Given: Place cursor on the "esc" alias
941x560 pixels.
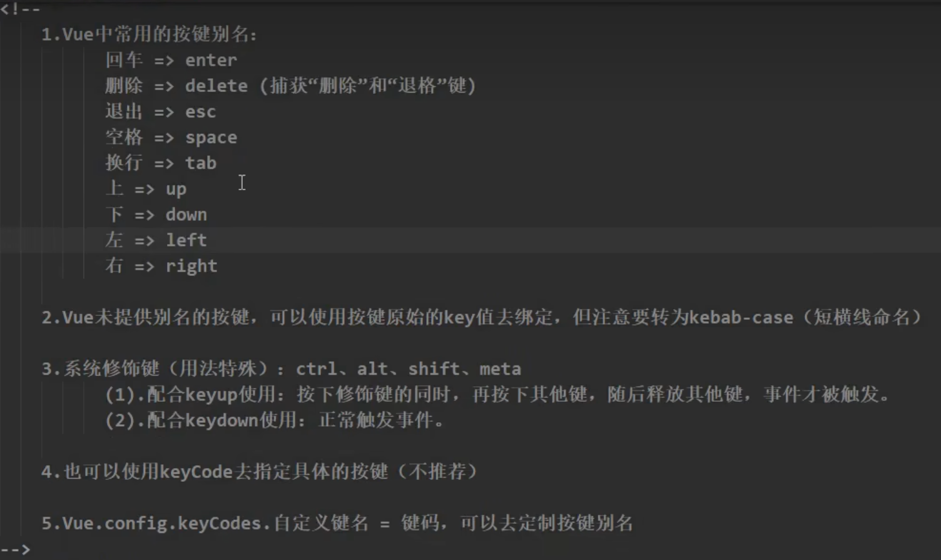Looking at the screenshot, I should 200,111.
